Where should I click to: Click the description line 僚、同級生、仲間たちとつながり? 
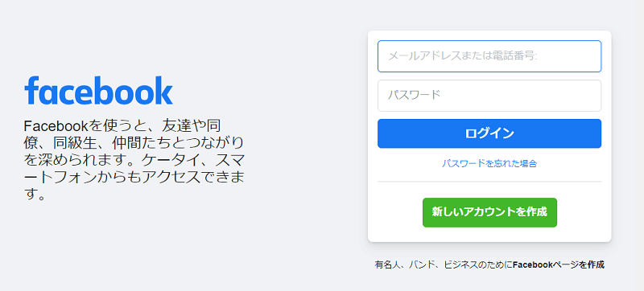tap(134, 142)
